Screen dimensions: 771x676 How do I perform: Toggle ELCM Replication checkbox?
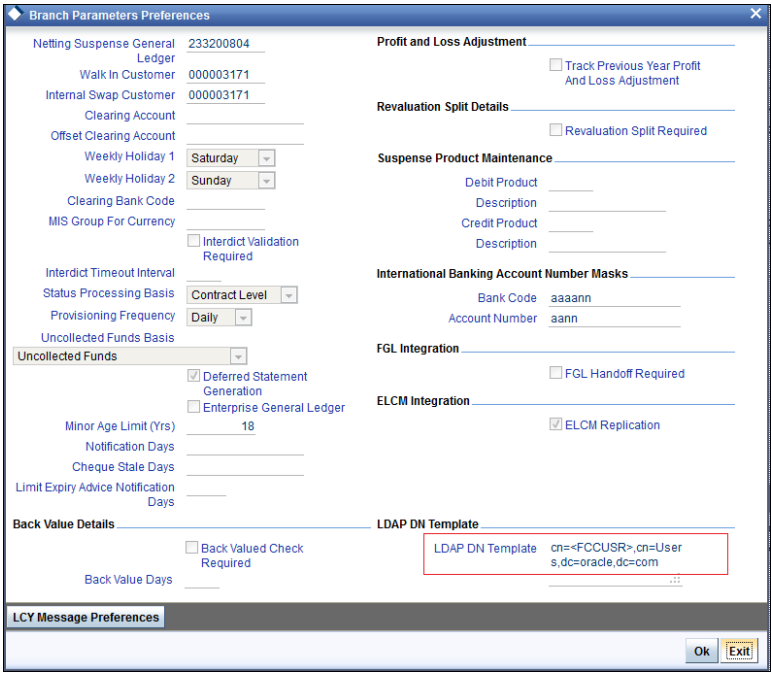click(x=556, y=424)
